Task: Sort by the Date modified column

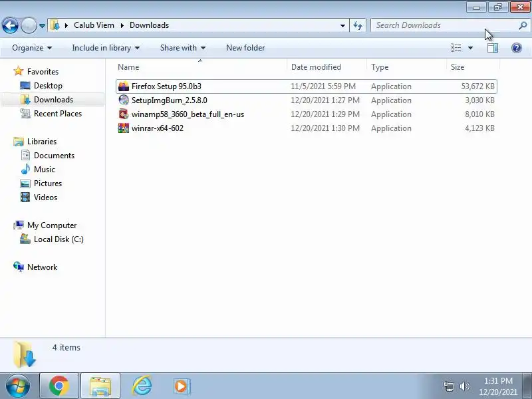Action: (x=327, y=67)
